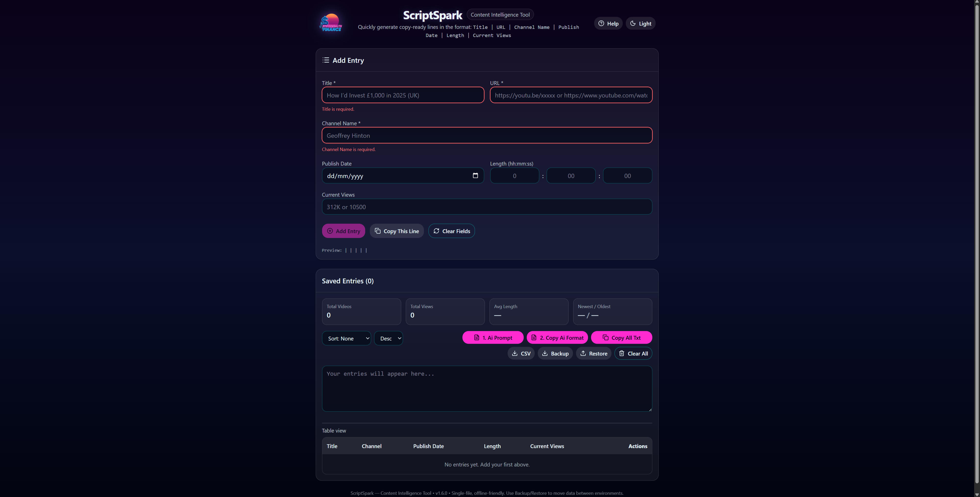Toggle the Light theme mode
This screenshot has height=497, width=980.
point(640,23)
